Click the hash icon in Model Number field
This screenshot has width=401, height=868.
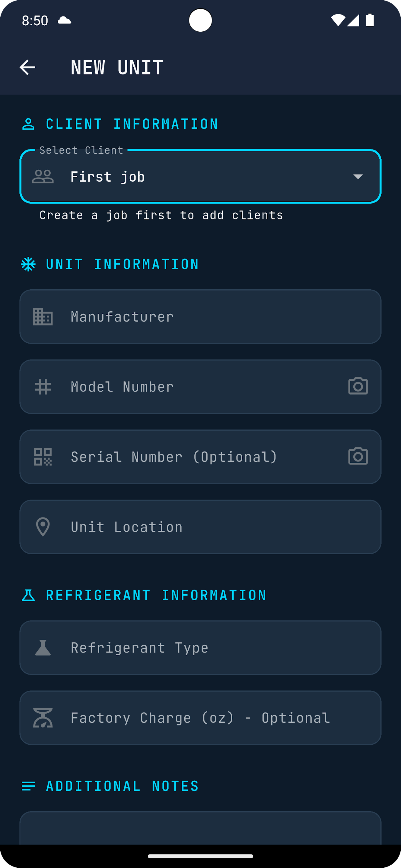[43, 386]
